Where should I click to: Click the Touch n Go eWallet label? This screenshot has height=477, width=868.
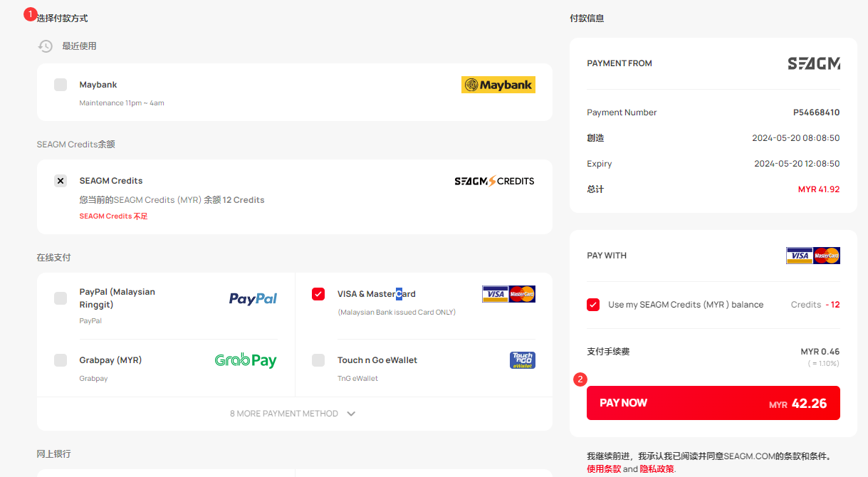click(377, 360)
